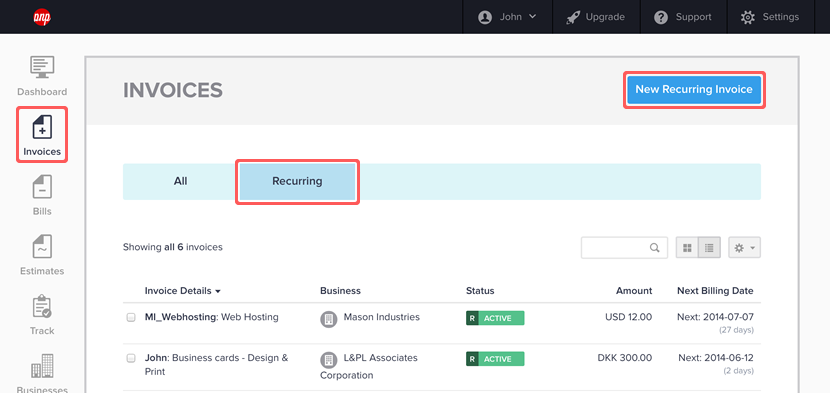Screen dimensions: 830x393
Task: Open Businesses in the sidebar
Action: tap(42, 374)
